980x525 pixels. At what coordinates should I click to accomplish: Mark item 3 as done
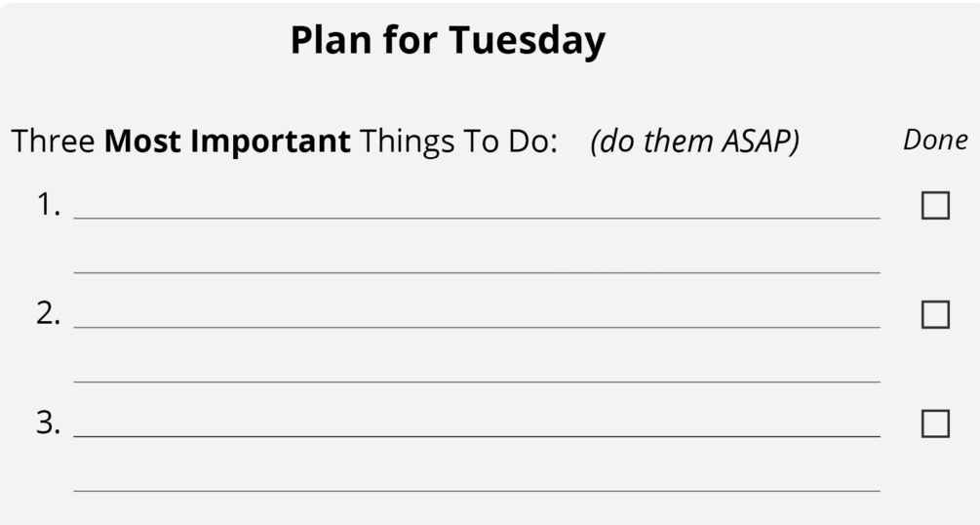pos(935,424)
